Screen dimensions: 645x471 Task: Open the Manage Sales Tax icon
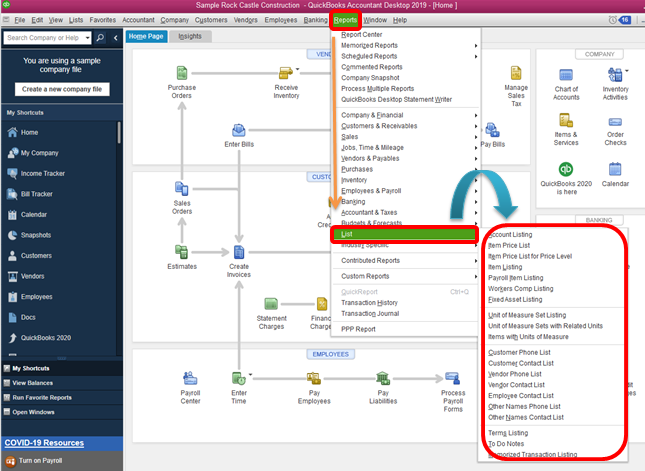[516, 73]
